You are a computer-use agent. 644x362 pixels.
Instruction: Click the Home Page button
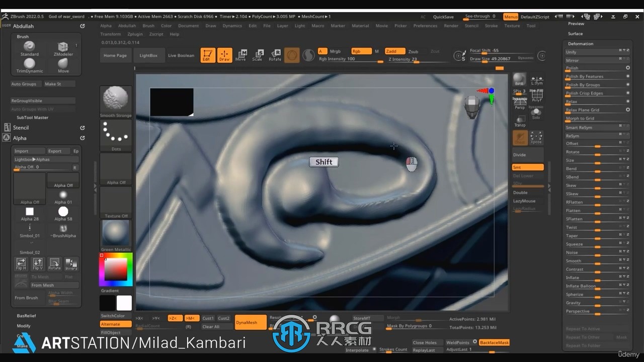point(115,55)
